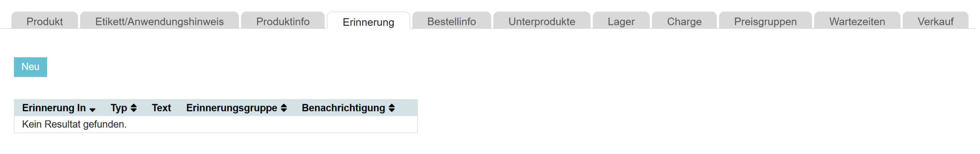Viewport: 980px width, 154px height.
Task: Click the Erinnerung In column header label
Action: click(54, 108)
